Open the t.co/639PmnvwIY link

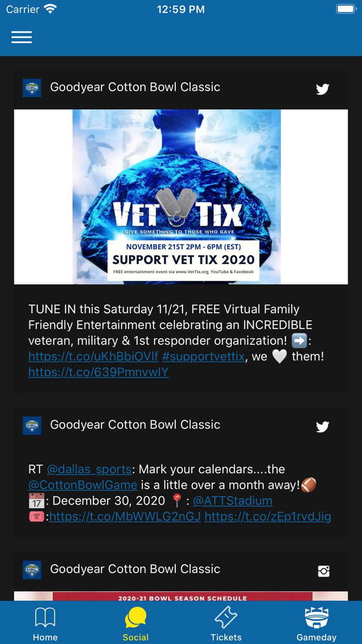pyautogui.click(x=98, y=372)
